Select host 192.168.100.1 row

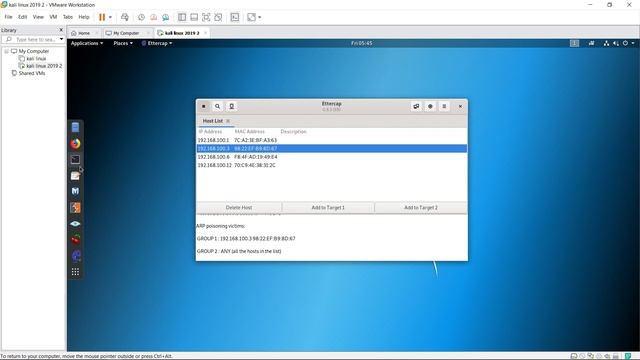(x=331, y=140)
